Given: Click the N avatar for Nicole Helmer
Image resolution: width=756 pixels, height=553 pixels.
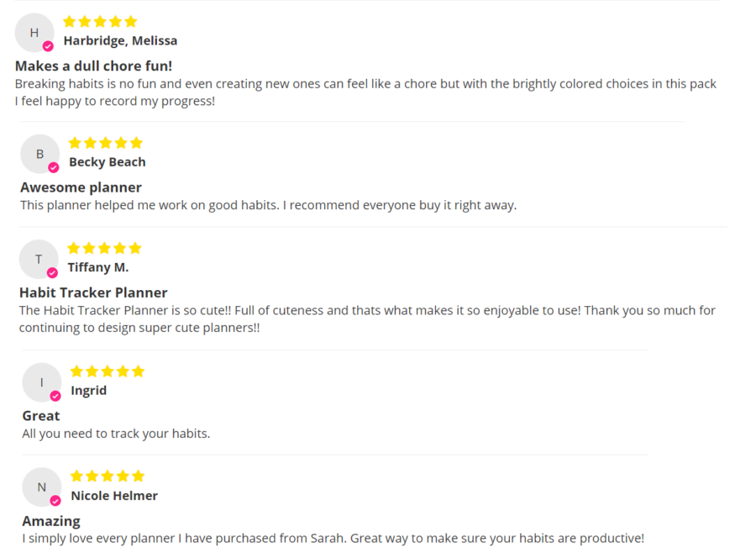Looking at the screenshot, I should click(x=42, y=487).
